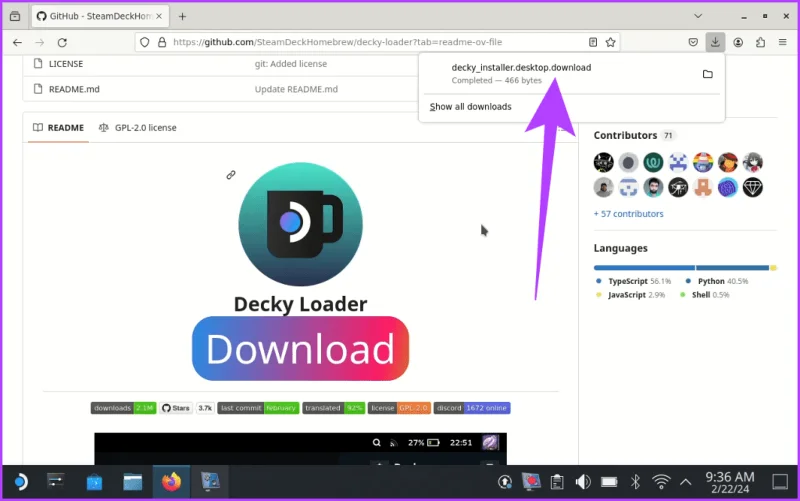The image size is (800, 501).
Task: Open the Firefox hamburger menu
Action: coord(783,42)
